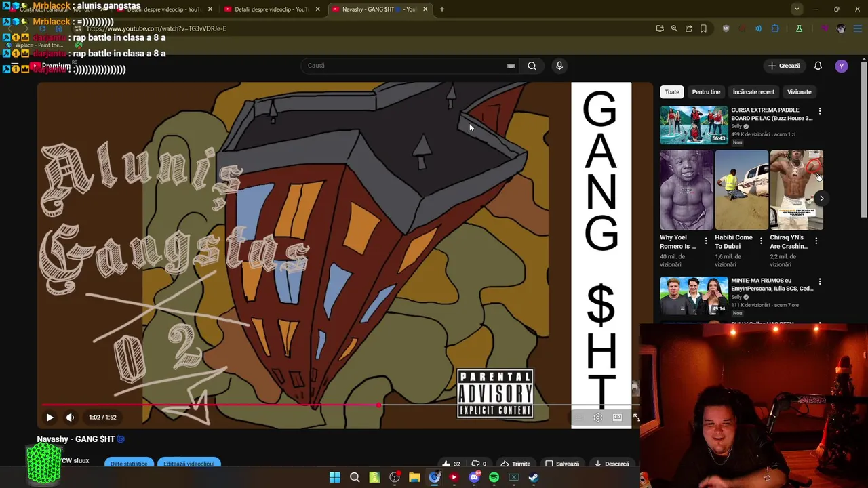Switch to second Detalii despre videoclip tab

click(x=270, y=9)
